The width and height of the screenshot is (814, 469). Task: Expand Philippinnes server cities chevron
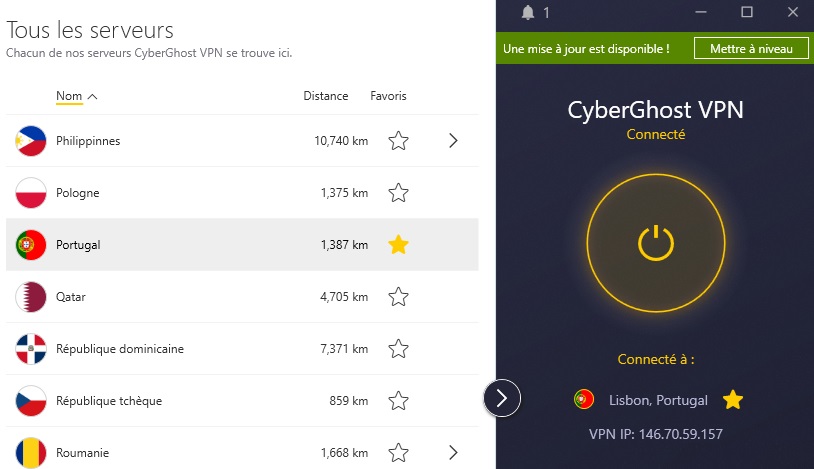pyautogui.click(x=453, y=141)
